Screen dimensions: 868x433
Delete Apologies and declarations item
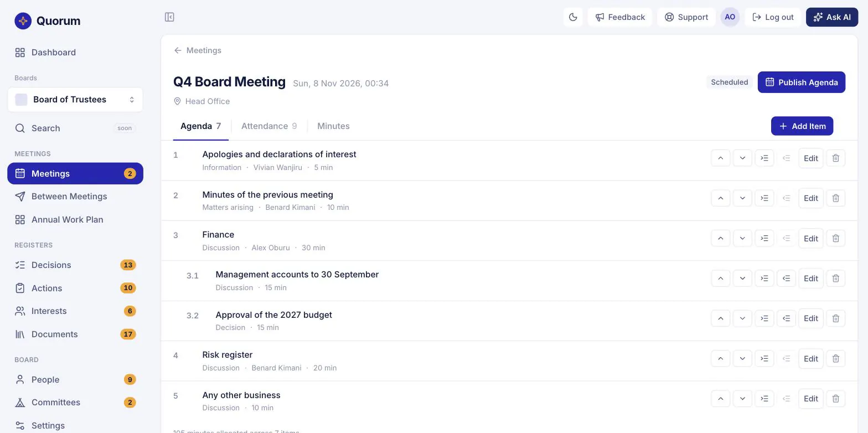(836, 158)
